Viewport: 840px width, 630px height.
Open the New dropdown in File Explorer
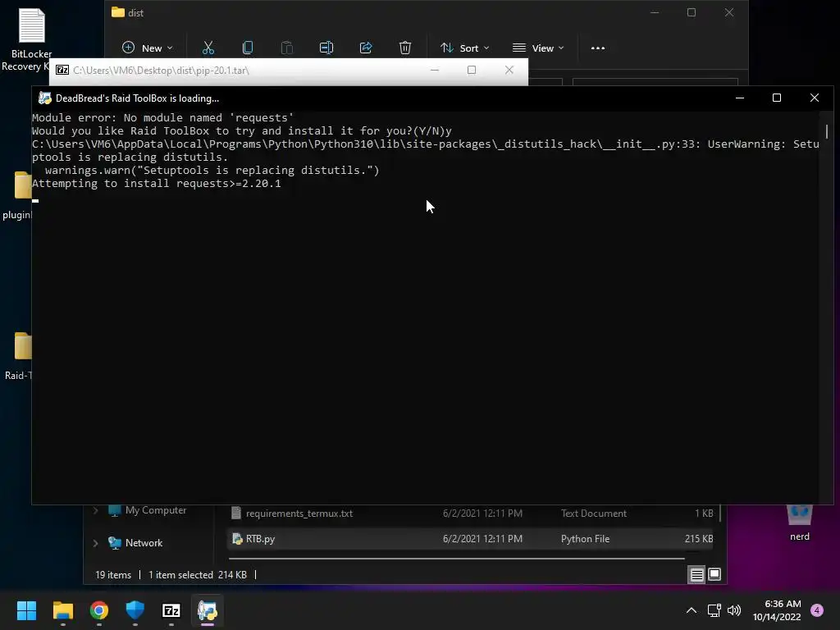click(x=148, y=48)
